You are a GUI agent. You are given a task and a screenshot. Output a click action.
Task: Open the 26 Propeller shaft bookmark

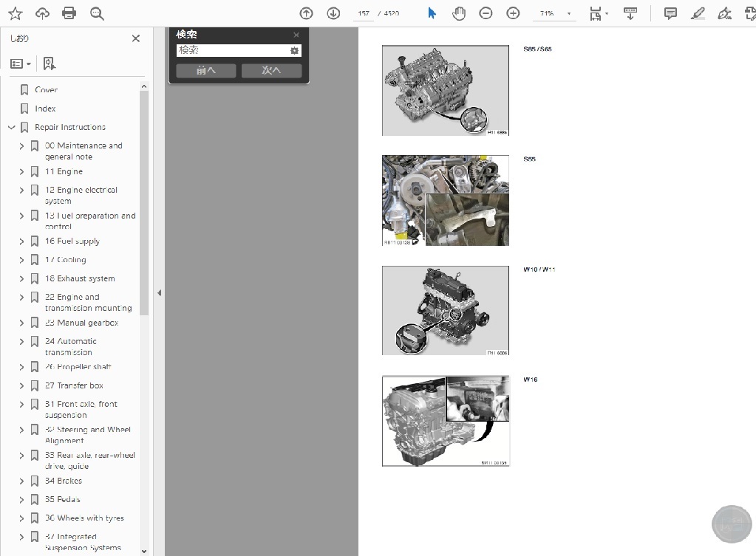(78, 367)
